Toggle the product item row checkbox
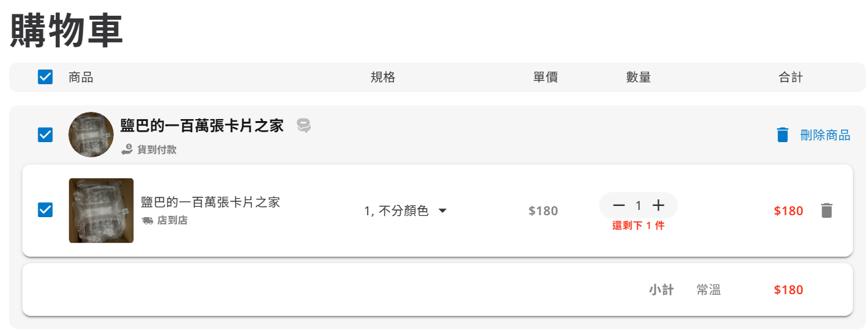868x331 pixels. 45,210
